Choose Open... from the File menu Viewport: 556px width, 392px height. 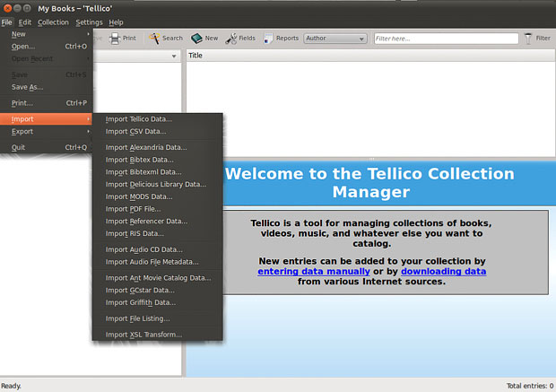pyautogui.click(x=46, y=47)
